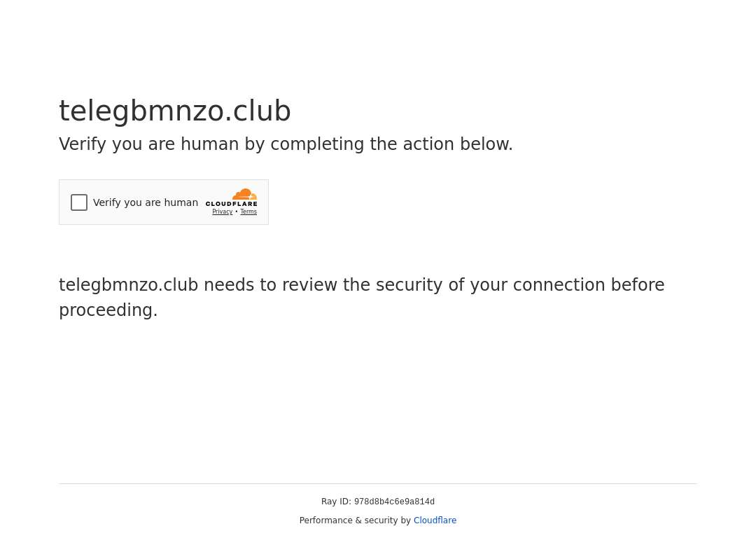756x538 pixels.
Task: Open the Terms link in widget
Action: (248, 212)
